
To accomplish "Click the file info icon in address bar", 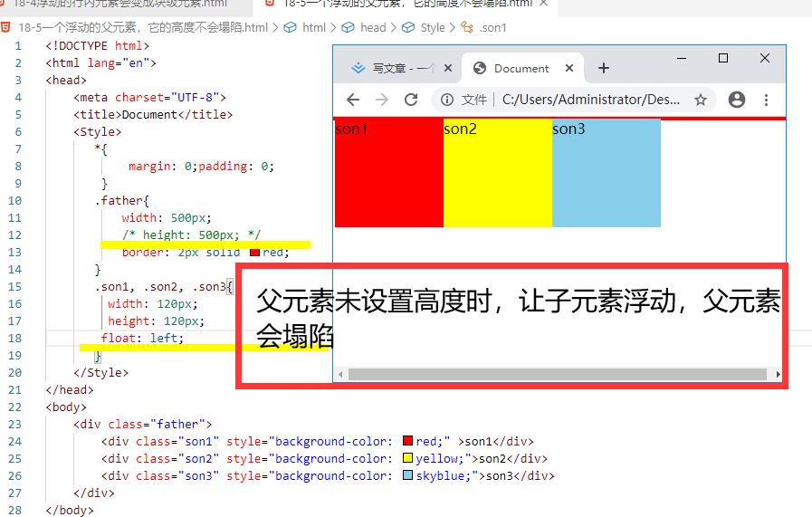I will pos(447,100).
